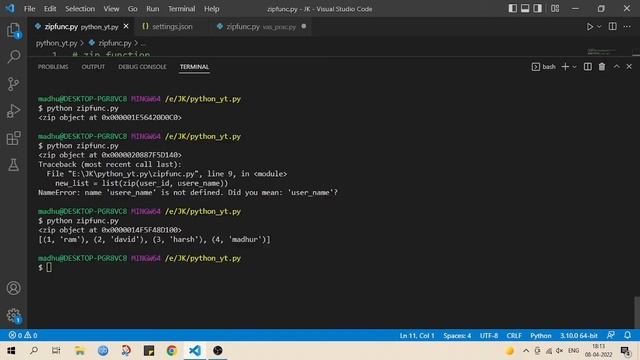640x360 pixels.
Task: Open the Run and Debug view
Action: [x=13, y=111]
